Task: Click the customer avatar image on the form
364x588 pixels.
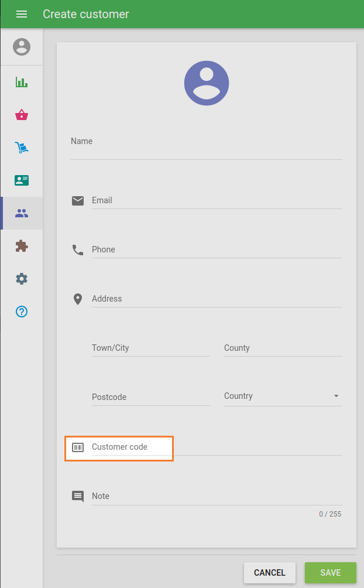Action: coord(206,83)
